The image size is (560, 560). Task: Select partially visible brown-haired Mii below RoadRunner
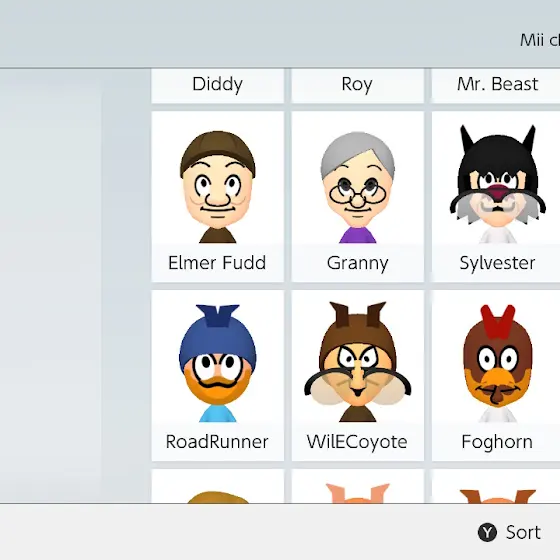pyautogui.click(x=218, y=486)
